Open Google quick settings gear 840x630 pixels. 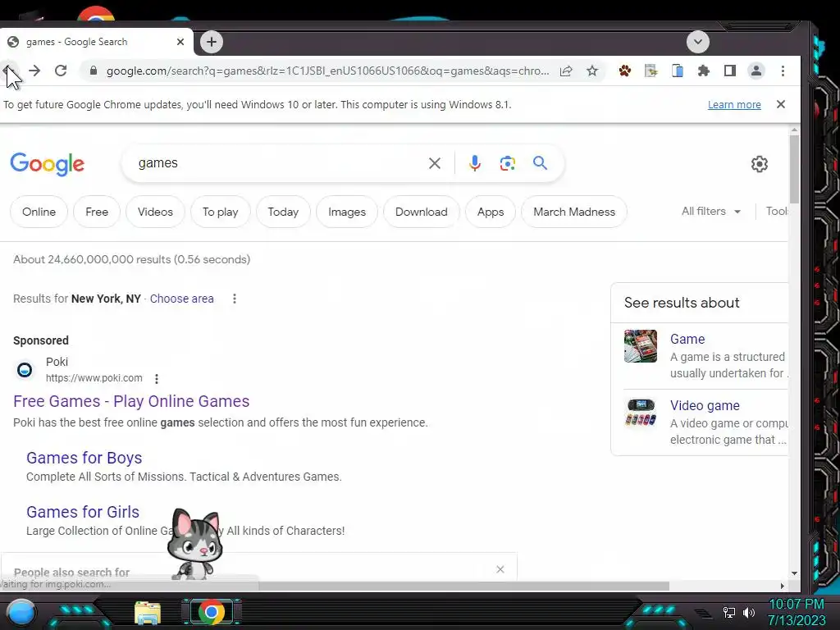click(x=759, y=164)
